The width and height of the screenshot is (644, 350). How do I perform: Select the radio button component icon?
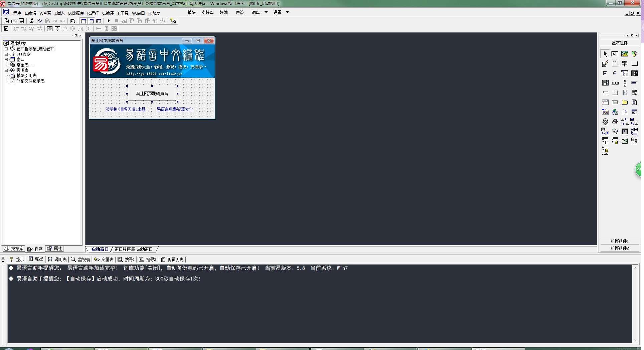(615, 73)
